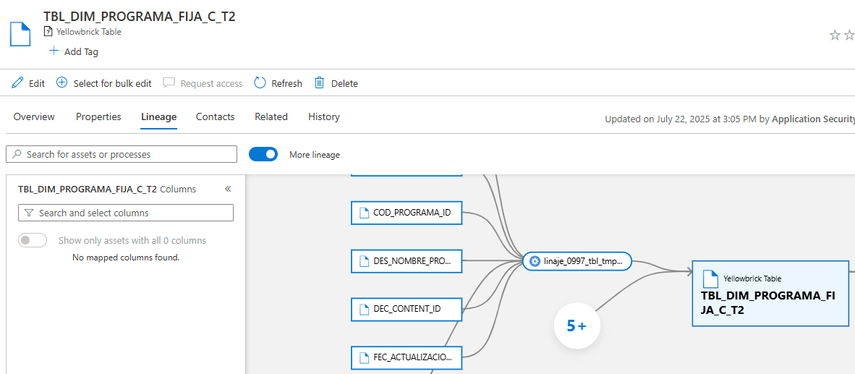Click the Select for bulk edit plus icon
The image size is (855, 374).
click(x=62, y=83)
